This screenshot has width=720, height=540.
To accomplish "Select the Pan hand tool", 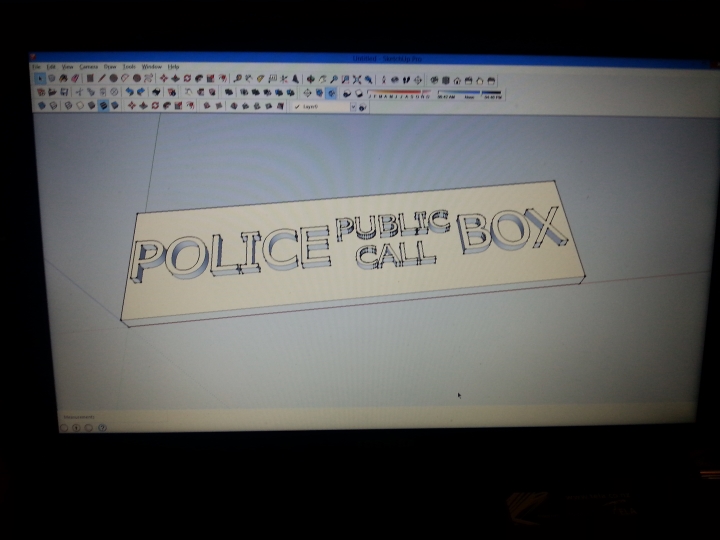I will point(323,79).
